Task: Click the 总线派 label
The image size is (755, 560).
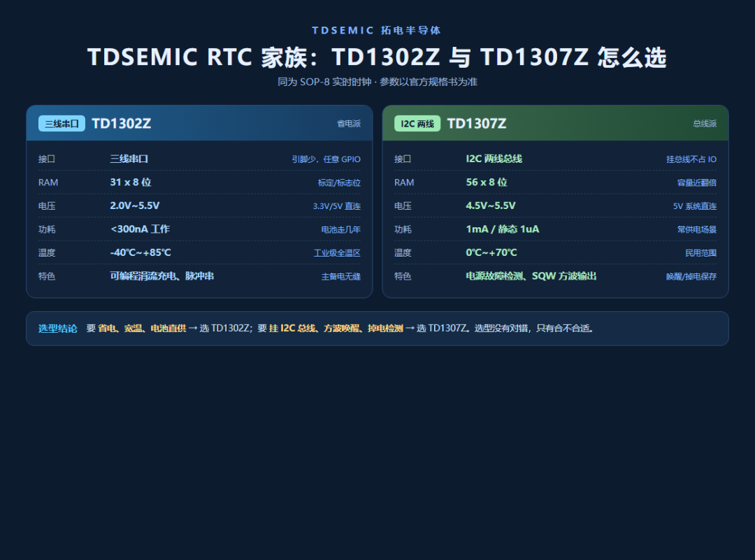Action: [x=705, y=124]
